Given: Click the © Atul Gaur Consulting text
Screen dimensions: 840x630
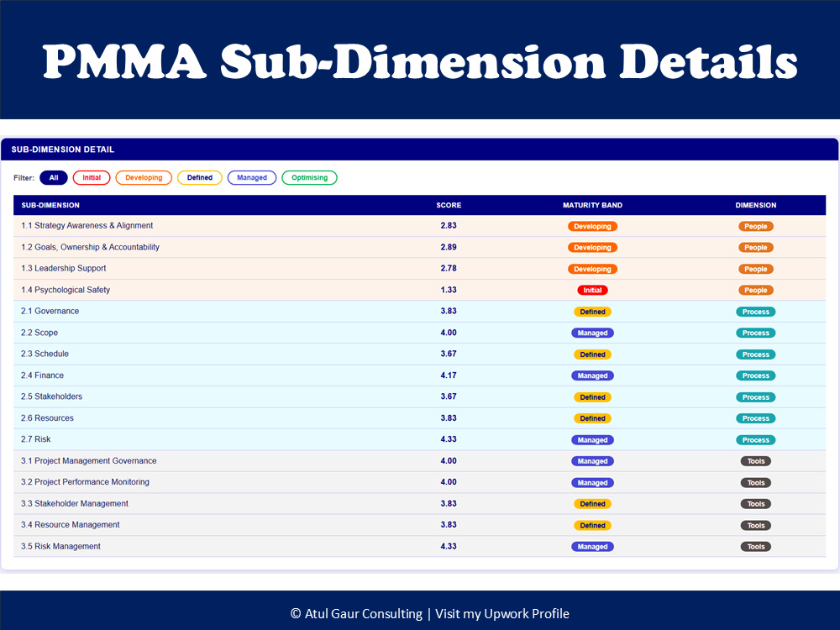Looking at the screenshot, I should tap(356, 613).
